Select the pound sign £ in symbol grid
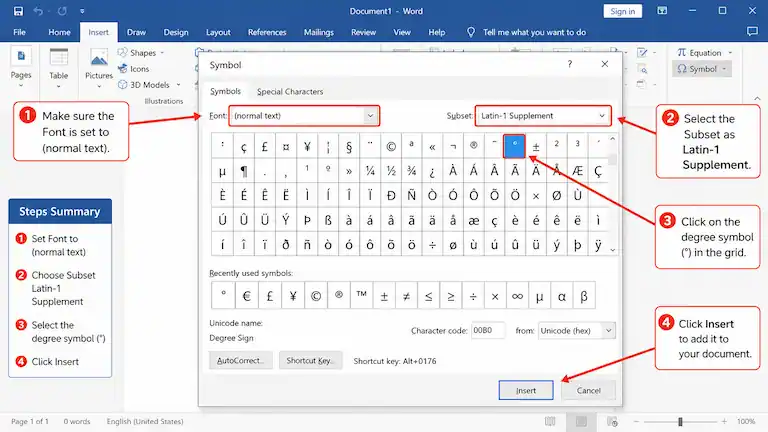 click(x=264, y=146)
